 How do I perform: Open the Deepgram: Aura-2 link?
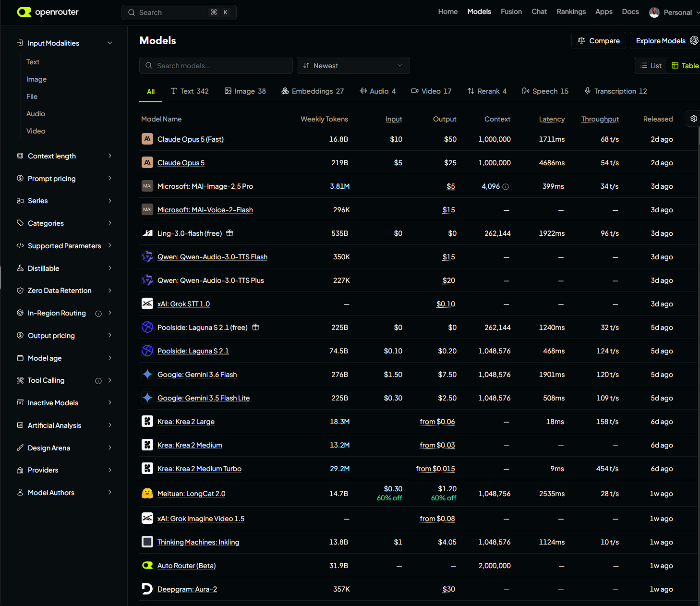[187, 589]
